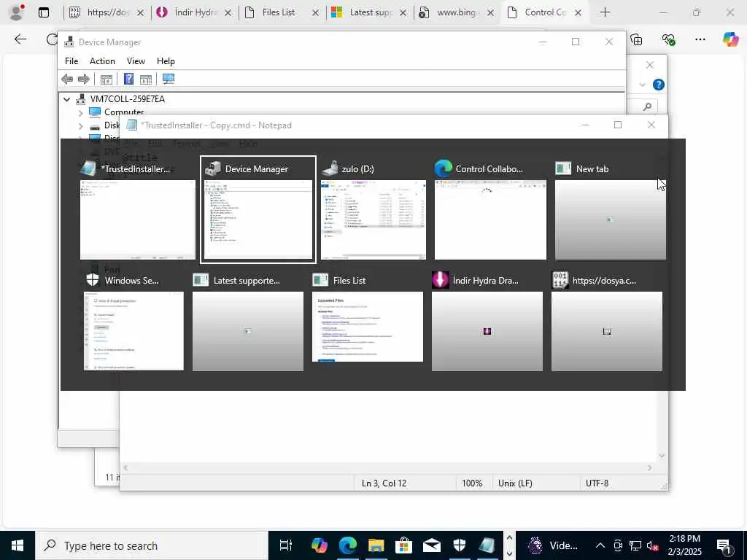Switch to the https://dosya.c... thumbnail
This screenshot has height=560, width=747.
606,322
